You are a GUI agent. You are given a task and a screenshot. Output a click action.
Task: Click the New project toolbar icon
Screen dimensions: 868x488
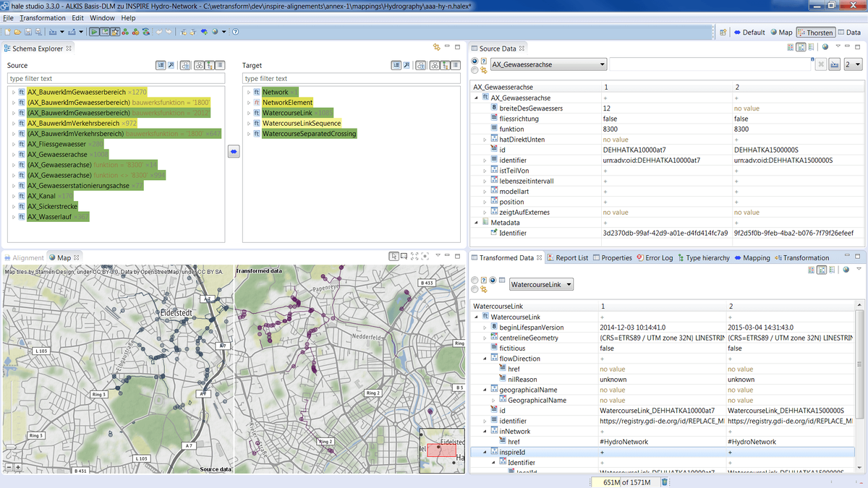(x=7, y=32)
